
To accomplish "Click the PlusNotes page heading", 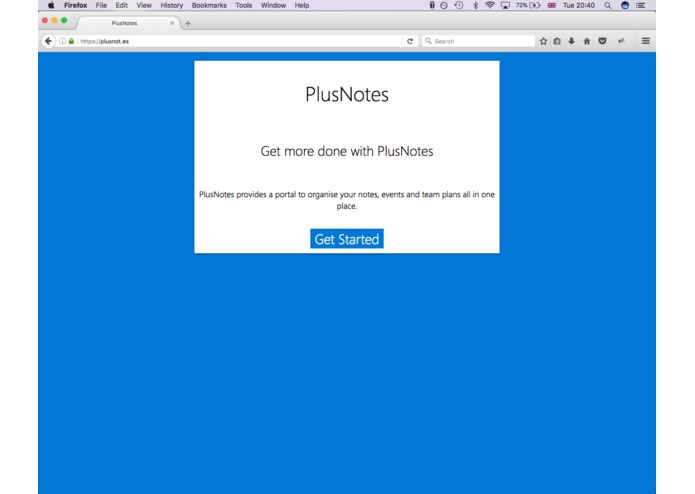I will tap(347, 94).
